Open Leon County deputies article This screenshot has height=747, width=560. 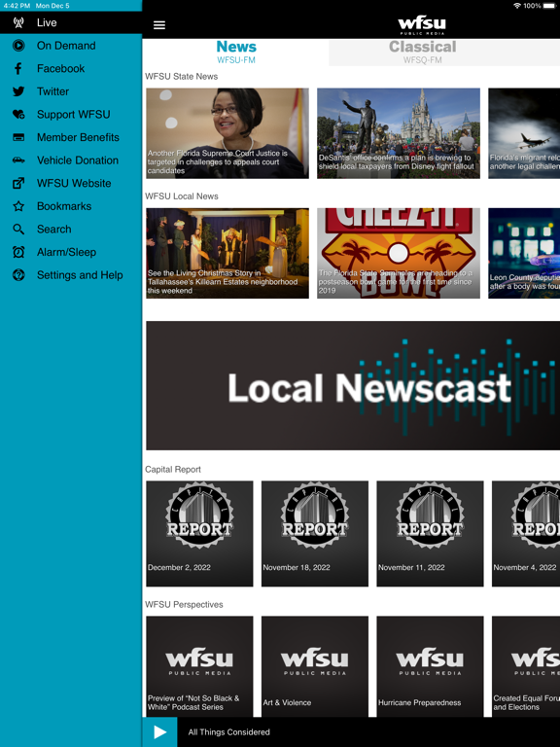click(x=524, y=254)
